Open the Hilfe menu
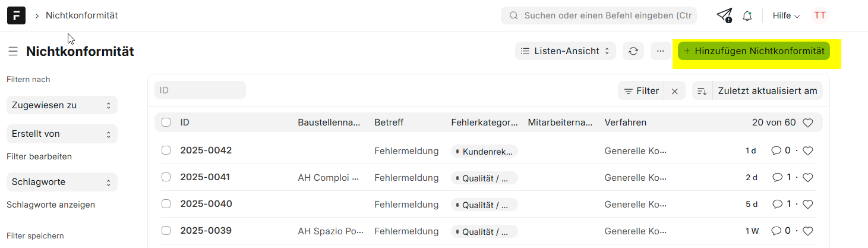 (786, 16)
